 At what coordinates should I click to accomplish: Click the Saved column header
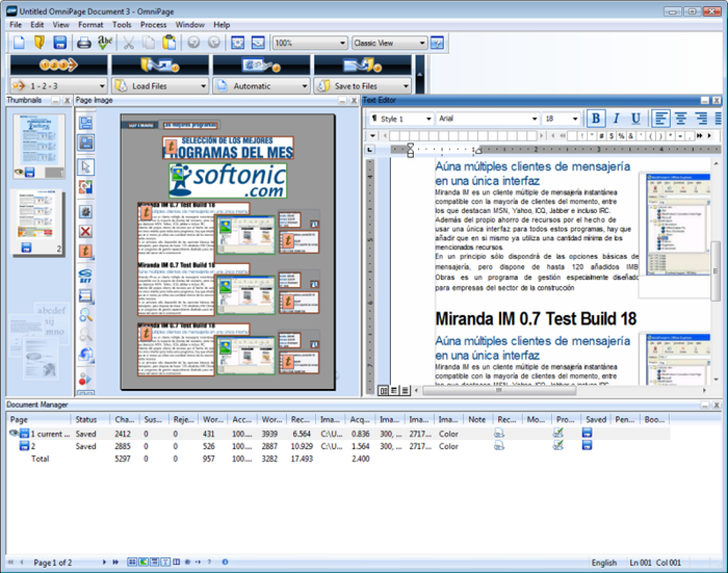[596, 420]
